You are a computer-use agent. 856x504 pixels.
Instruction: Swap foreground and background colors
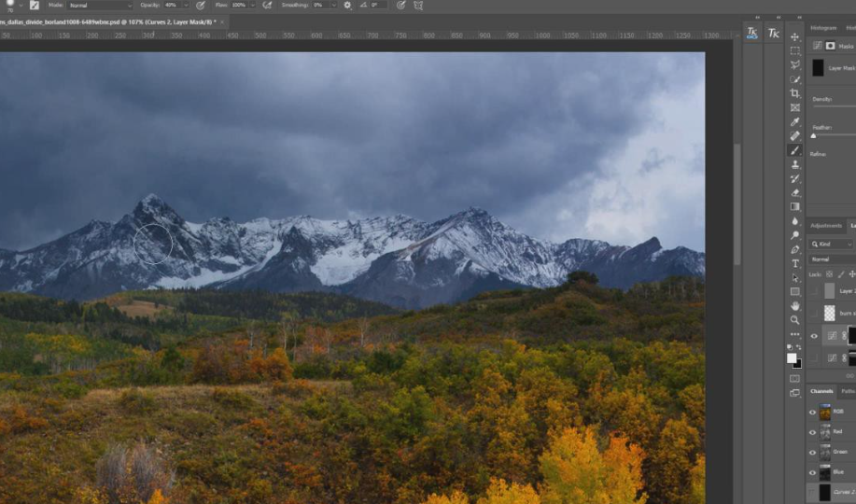pyautogui.click(x=799, y=347)
